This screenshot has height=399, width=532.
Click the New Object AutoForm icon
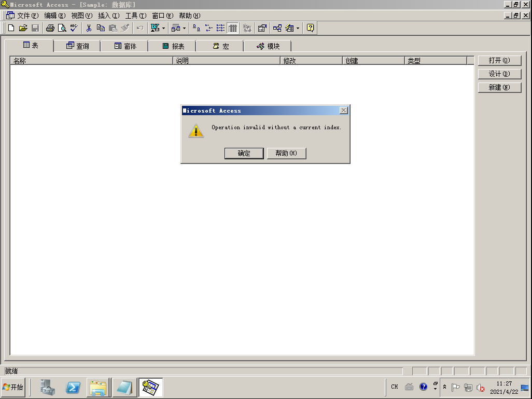point(289,28)
